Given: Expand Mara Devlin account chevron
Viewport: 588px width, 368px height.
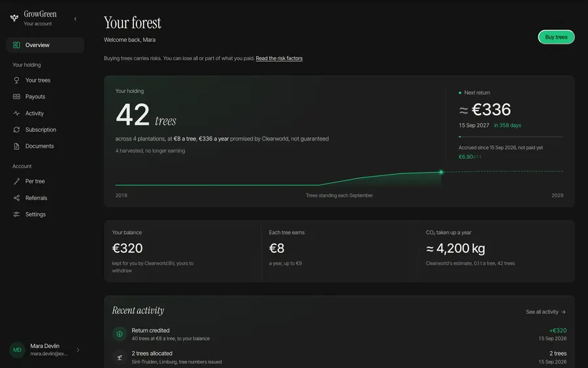Looking at the screenshot, I should (x=78, y=350).
